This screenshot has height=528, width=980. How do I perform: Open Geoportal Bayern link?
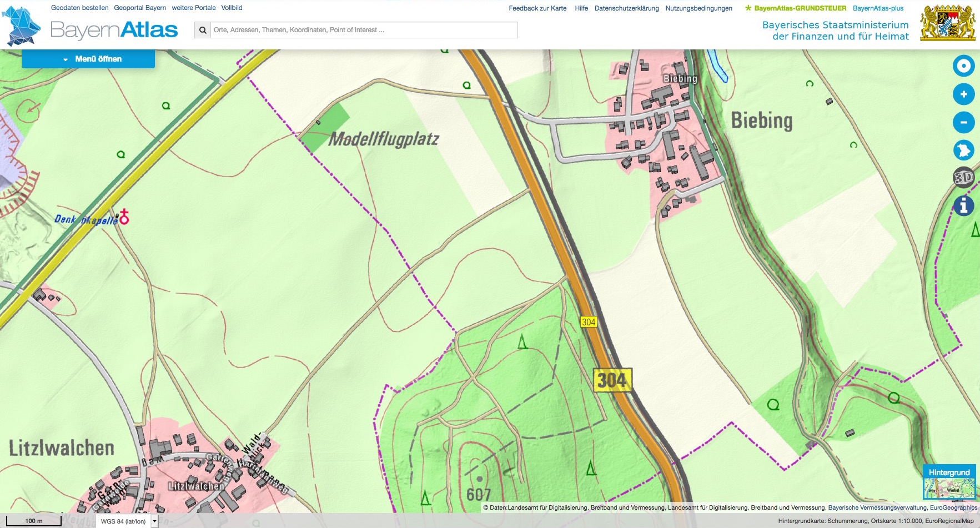(x=140, y=8)
